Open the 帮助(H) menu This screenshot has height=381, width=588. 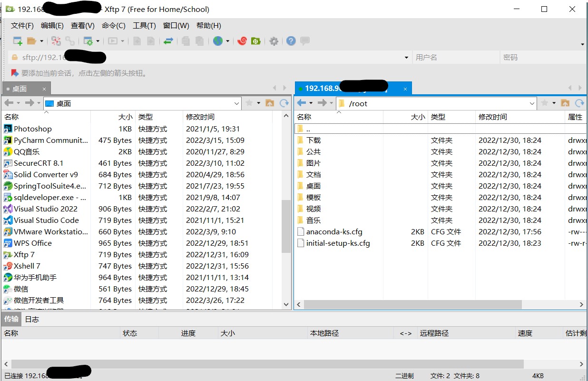pos(209,26)
